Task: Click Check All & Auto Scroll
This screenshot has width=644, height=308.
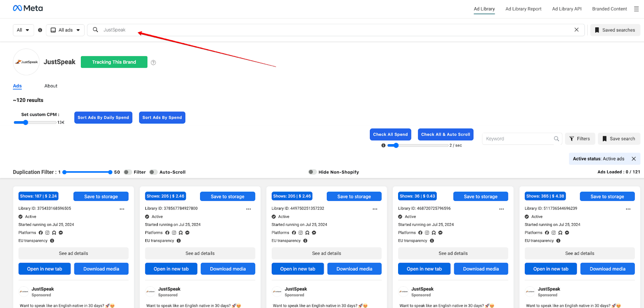Action: tap(446, 134)
